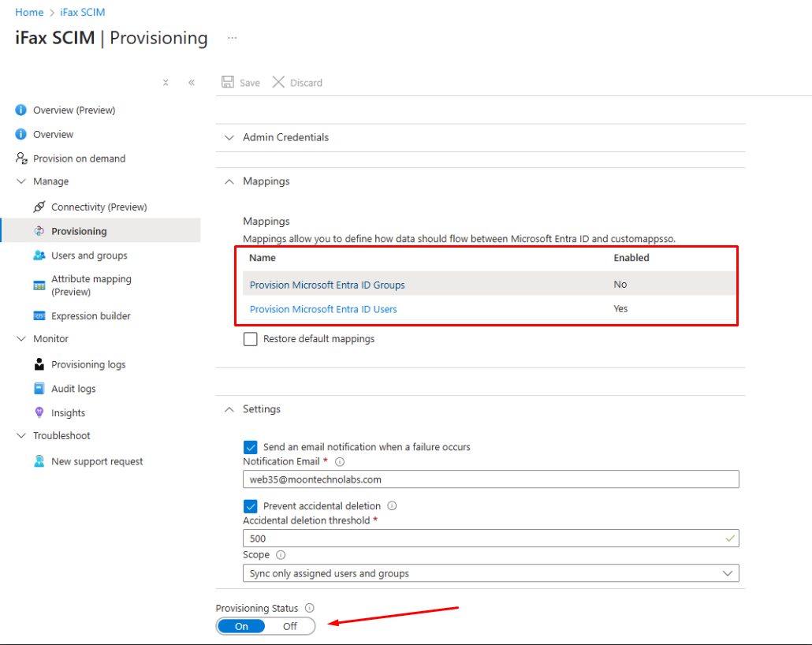Open Attribute mapping (Preview)
The height and width of the screenshot is (645, 812).
[91, 285]
